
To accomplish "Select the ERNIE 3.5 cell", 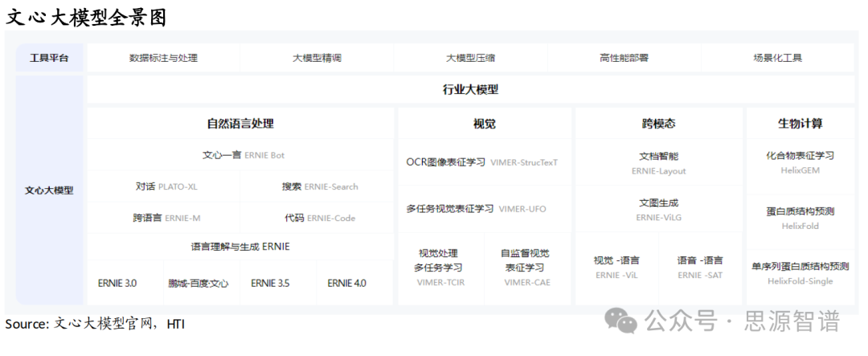I will (278, 283).
